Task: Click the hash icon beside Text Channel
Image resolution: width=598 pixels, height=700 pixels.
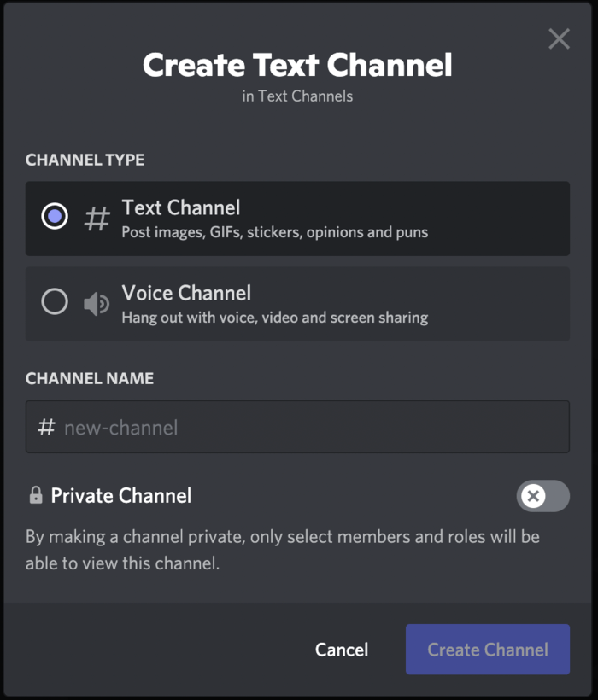Action: [97, 219]
